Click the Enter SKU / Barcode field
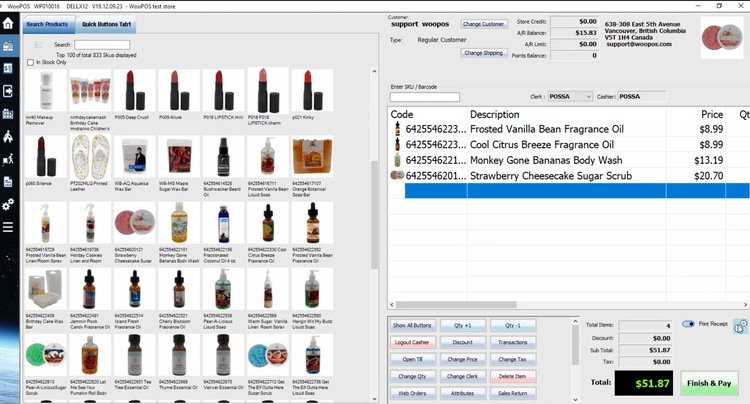This screenshot has width=750, height=404. [425, 97]
